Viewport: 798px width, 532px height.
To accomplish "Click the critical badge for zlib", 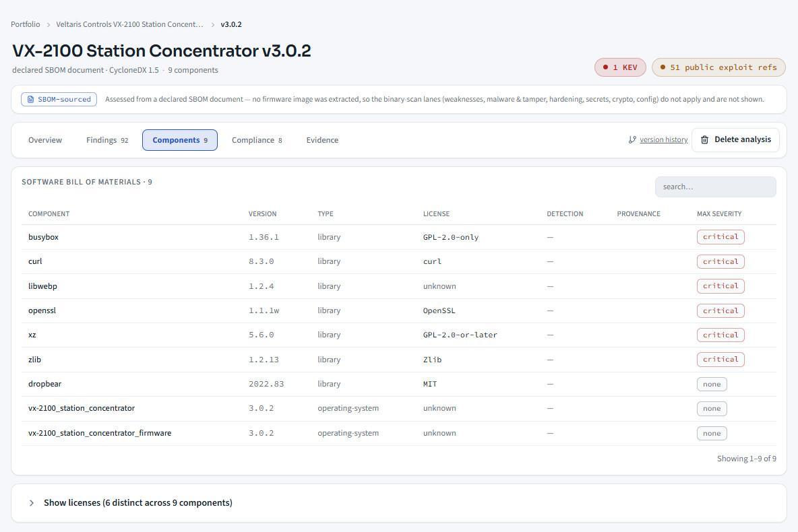I will pyautogui.click(x=720, y=360).
